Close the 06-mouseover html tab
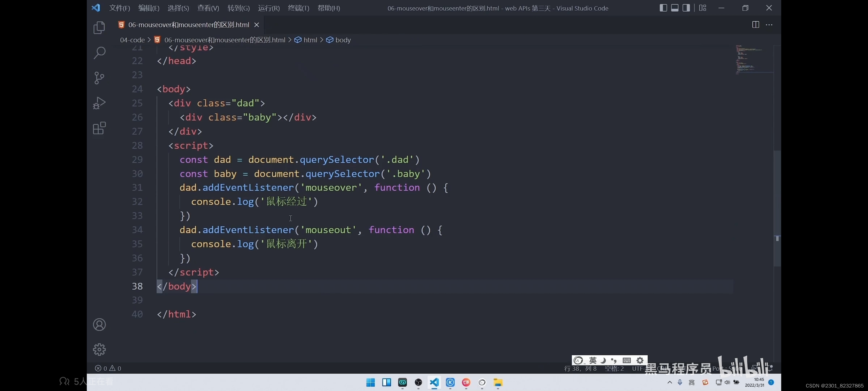Screen dimensions: 868x391 (256, 25)
